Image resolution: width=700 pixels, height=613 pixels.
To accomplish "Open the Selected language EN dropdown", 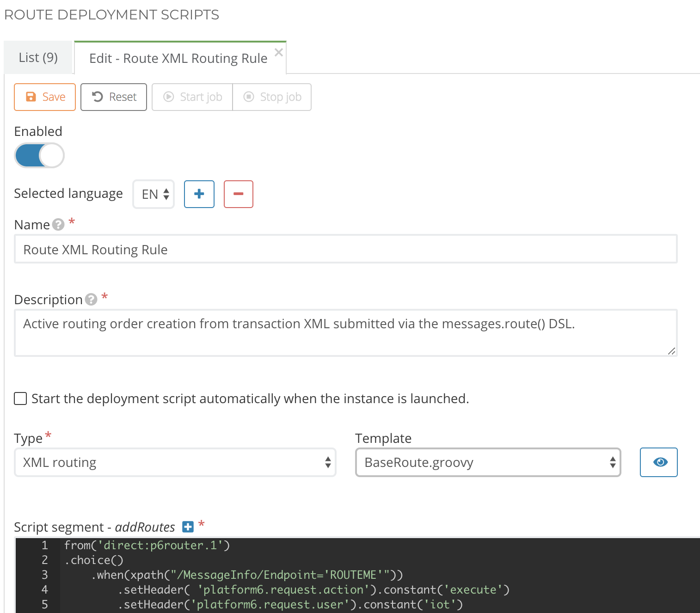I will pyautogui.click(x=154, y=194).
